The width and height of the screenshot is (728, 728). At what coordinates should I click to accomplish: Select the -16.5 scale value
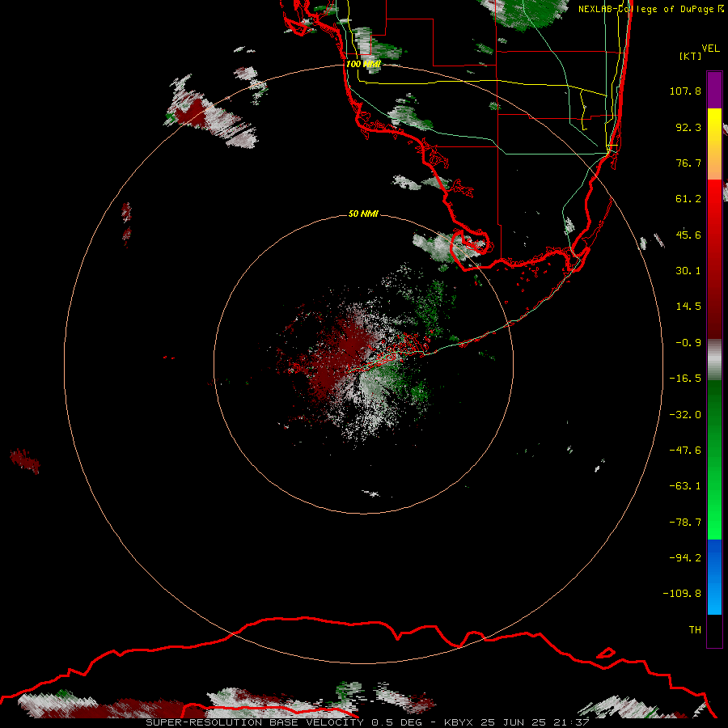tap(685, 379)
